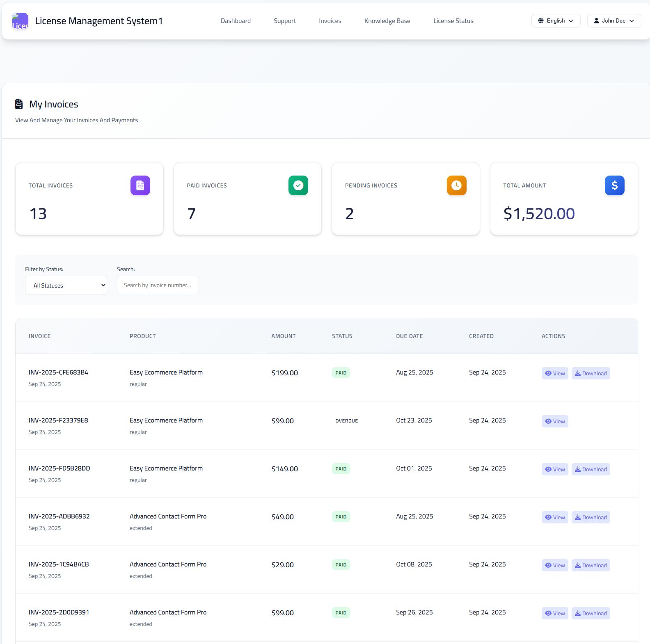Screen dimensions: 650x644
Task: Click the green Paid Invoices checkmark icon
Action: (298, 185)
